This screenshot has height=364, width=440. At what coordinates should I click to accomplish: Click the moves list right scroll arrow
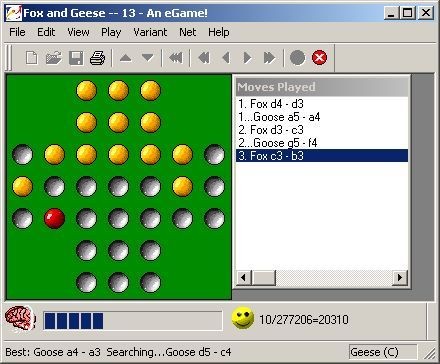(x=400, y=277)
